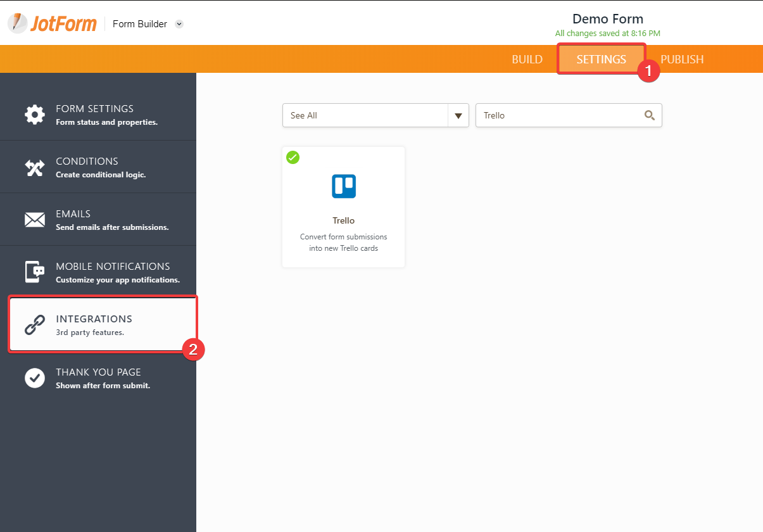Switch to the Build tab
This screenshot has height=532, width=763.
(x=527, y=60)
